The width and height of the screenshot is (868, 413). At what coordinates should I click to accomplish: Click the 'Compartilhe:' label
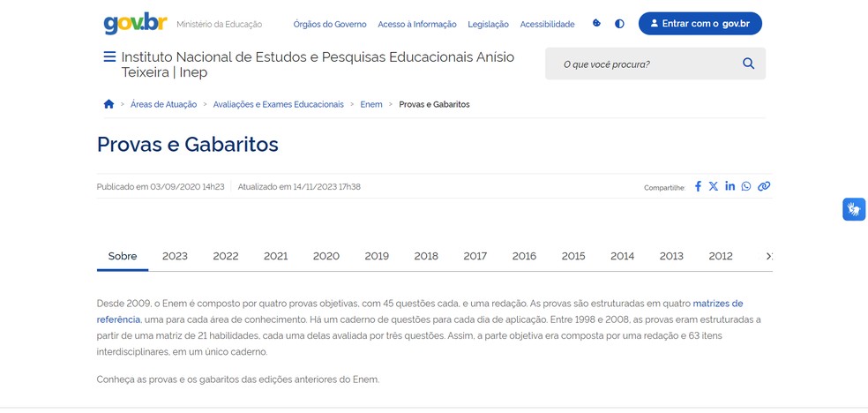(664, 188)
